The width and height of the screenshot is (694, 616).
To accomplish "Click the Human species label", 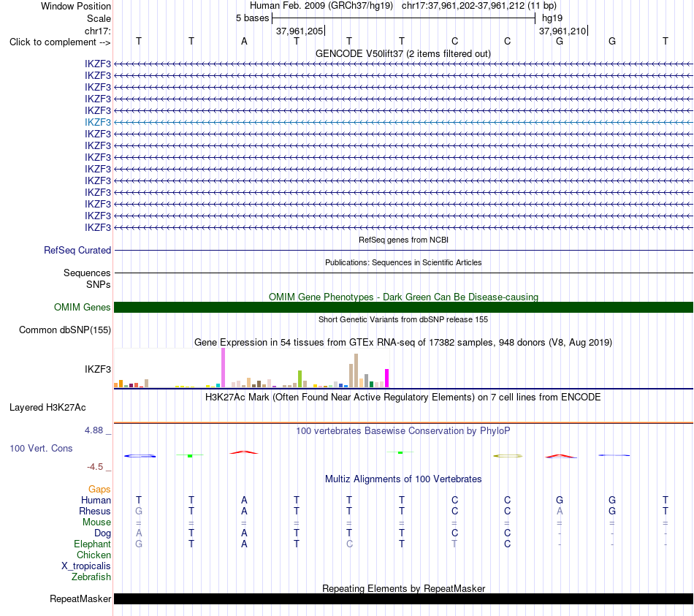I will click(96, 500).
